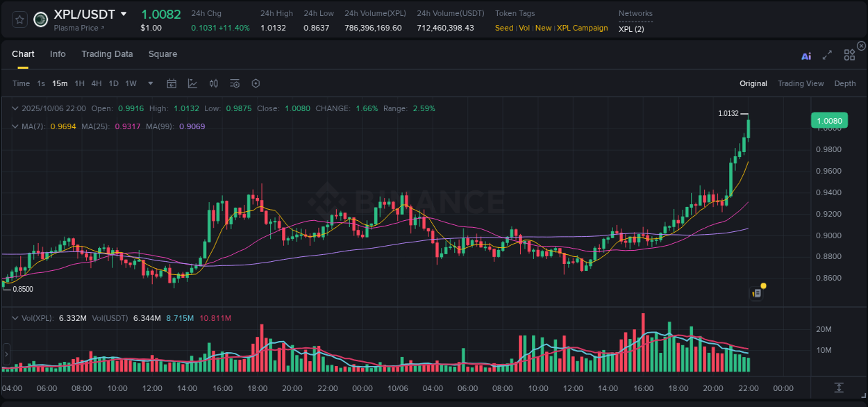Click the green 1.0080 price label

point(828,120)
